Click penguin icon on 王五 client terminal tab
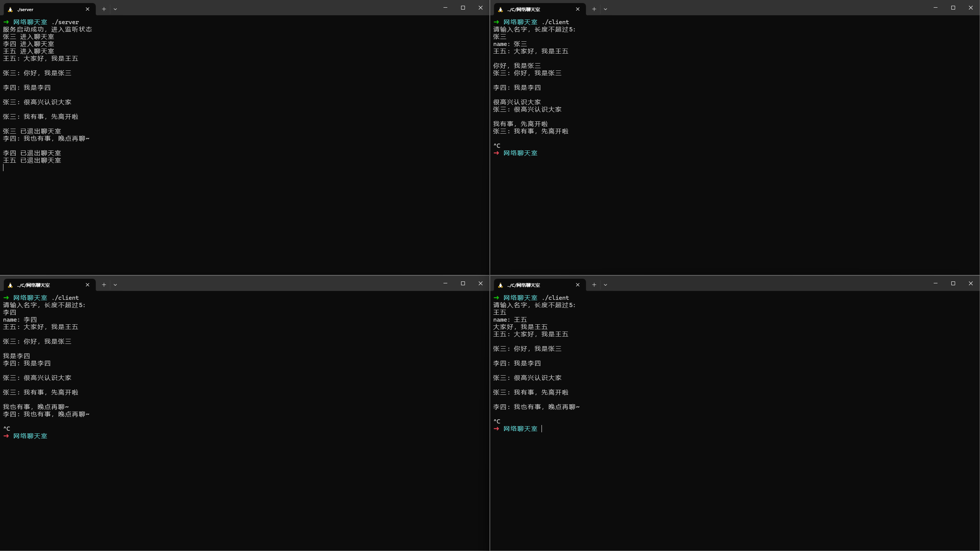 (x=501, y=285)
